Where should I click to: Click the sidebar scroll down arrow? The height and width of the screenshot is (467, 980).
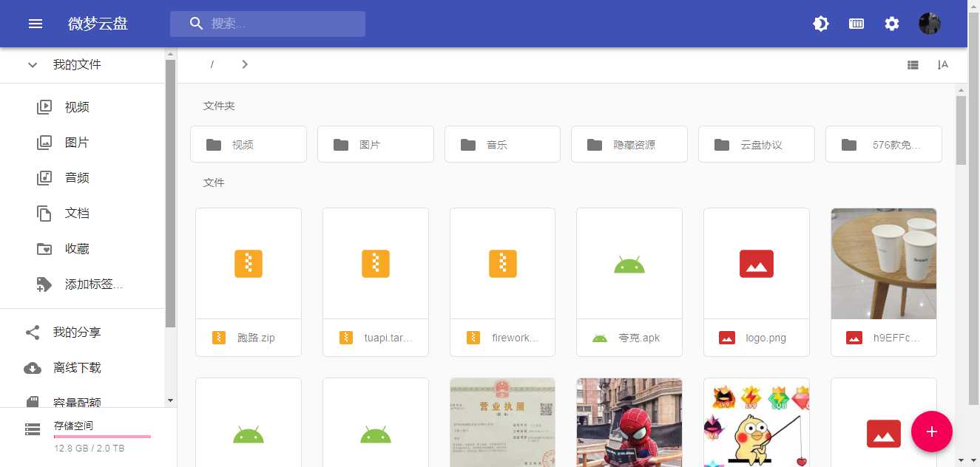coord(171,400)
